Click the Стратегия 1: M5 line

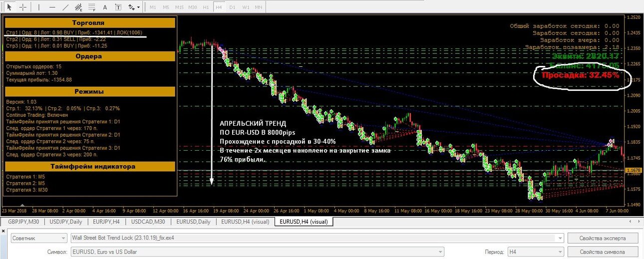pos(25,176)
